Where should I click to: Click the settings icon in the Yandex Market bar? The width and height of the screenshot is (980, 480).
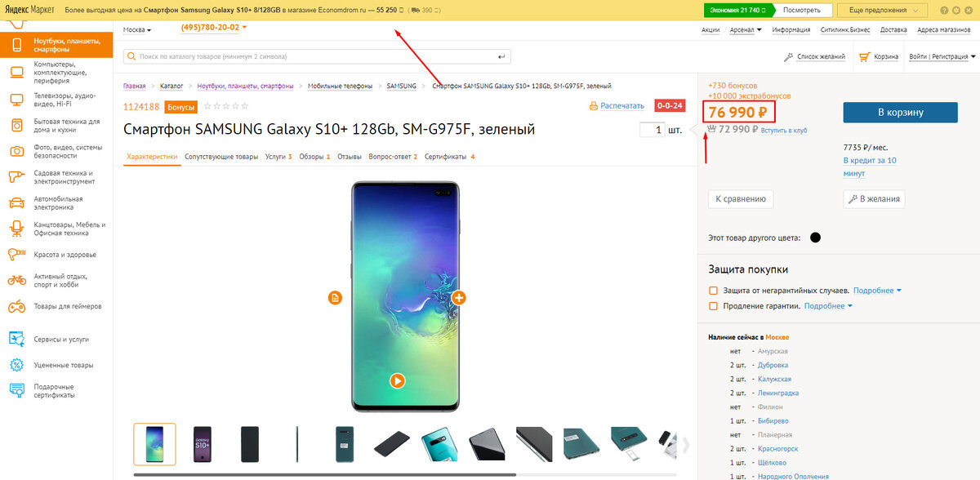pyautogui.click(x=955, y=11)
